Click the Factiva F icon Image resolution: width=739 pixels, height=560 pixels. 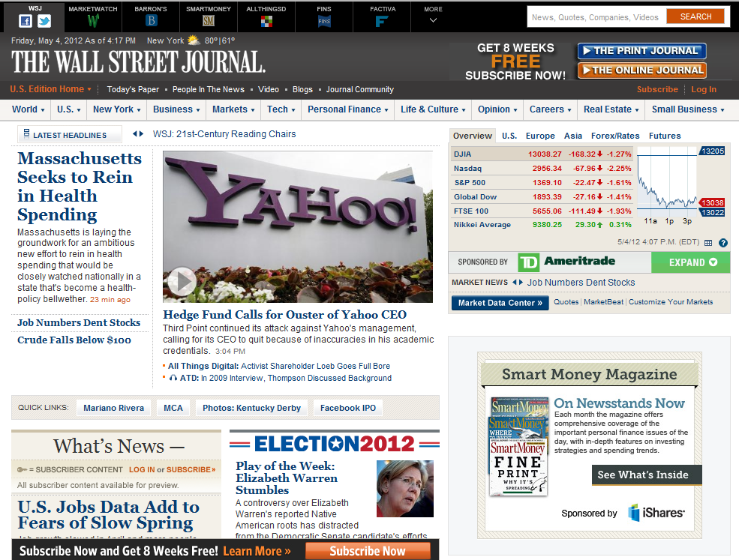(381, 19)
